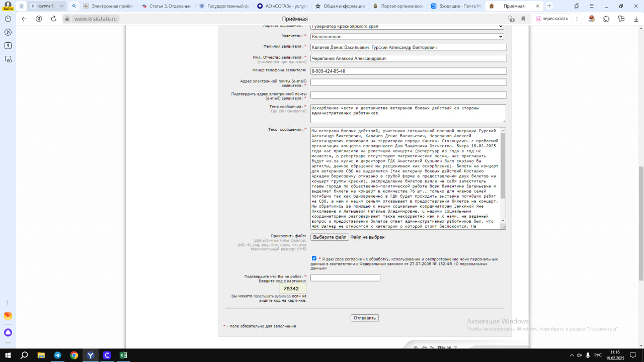
Task: Add a sidebar item with the plus icon
Action: click(x=8, y=303)
